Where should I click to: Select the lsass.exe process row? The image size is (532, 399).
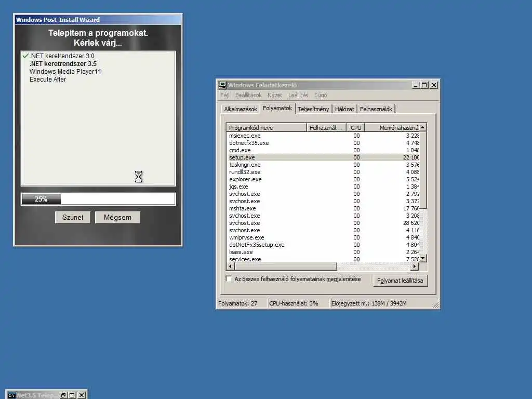[323, 252]
